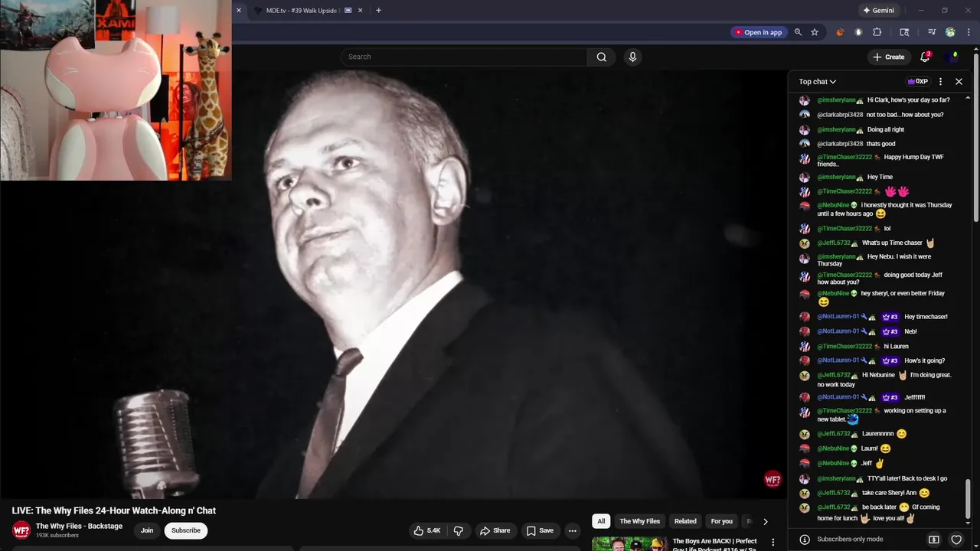
Task: Click @JeffL6732 in 'take care Sheryl Ann' message
Action: (834, 493)
